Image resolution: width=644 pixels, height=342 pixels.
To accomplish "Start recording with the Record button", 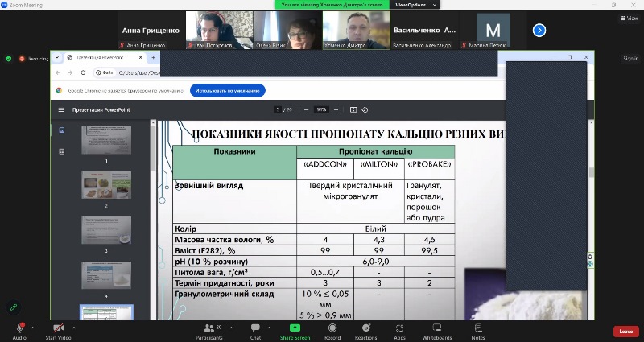I will point(332,331).
